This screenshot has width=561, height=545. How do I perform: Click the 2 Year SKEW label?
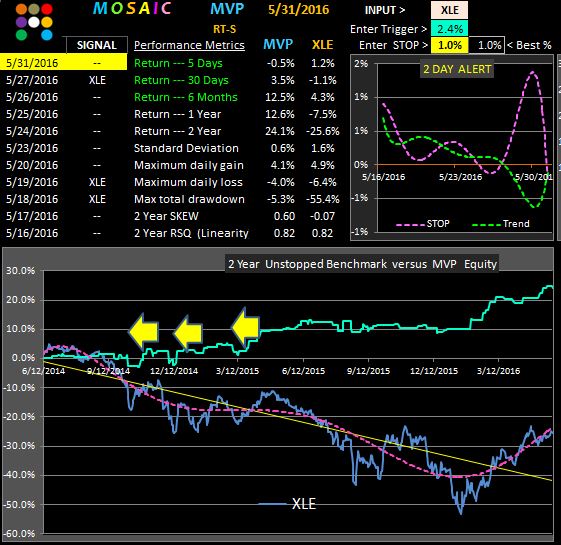pyautogui.click(x=166, y=216)
